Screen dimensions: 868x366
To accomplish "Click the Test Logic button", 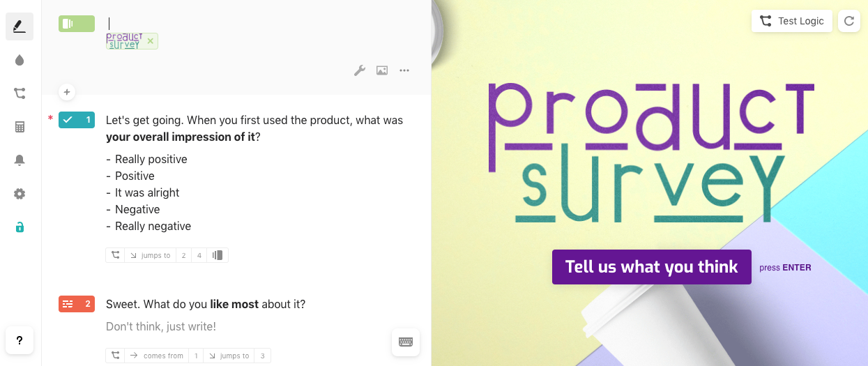I will 791,21.
